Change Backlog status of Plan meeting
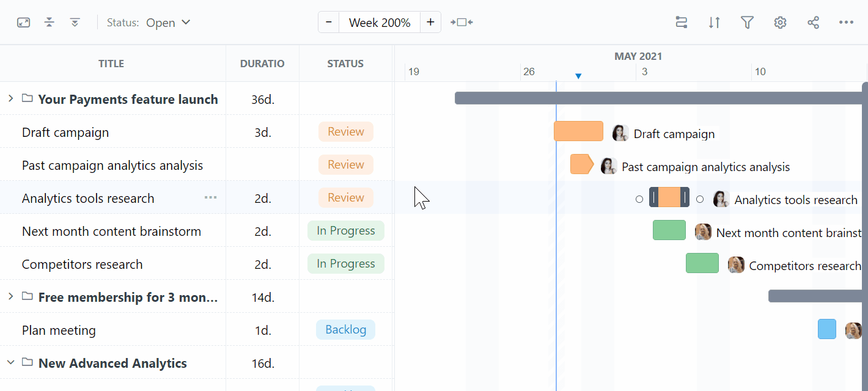868x391 pixels. tap(346, 330)
